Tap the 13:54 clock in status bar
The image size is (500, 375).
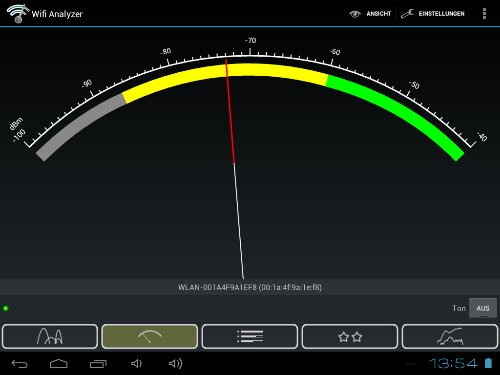coord(453,363)
